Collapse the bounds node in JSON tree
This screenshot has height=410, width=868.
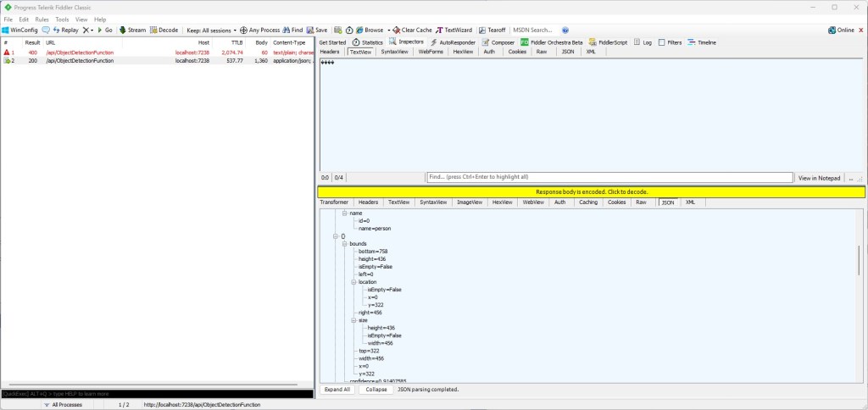pyautogui.click(x=345, y=244)
